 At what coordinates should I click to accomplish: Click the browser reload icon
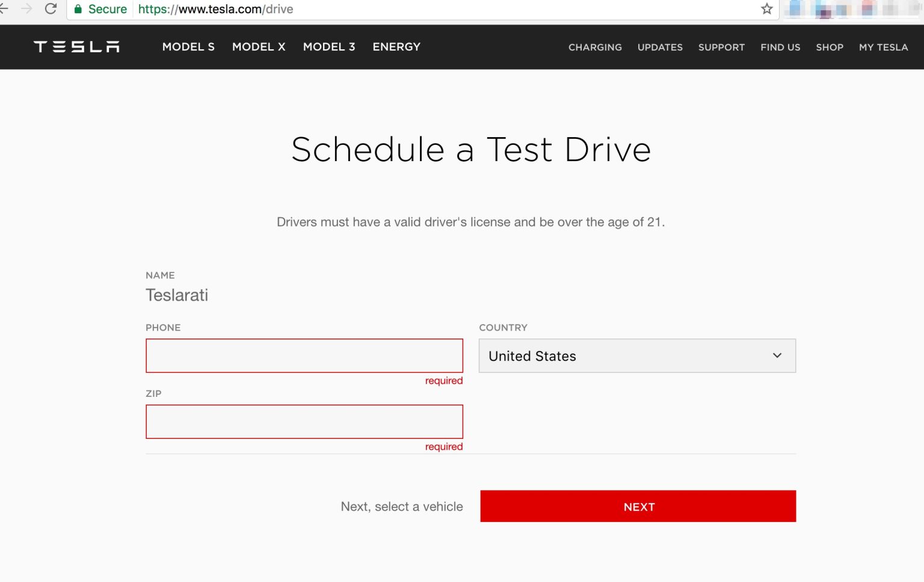51,9
